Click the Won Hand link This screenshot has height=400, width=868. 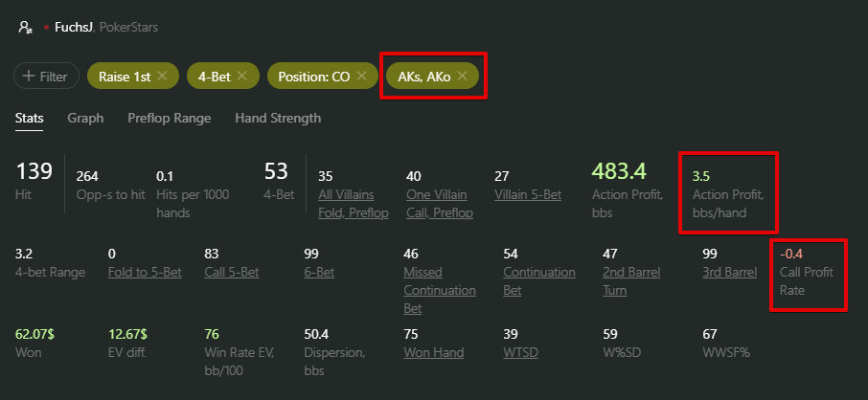(434, 352)
